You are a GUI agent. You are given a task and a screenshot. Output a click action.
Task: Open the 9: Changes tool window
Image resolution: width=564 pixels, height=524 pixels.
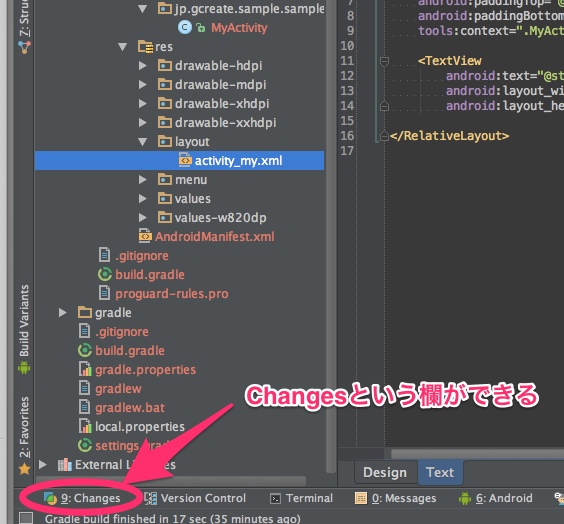[x=82, y=498]
